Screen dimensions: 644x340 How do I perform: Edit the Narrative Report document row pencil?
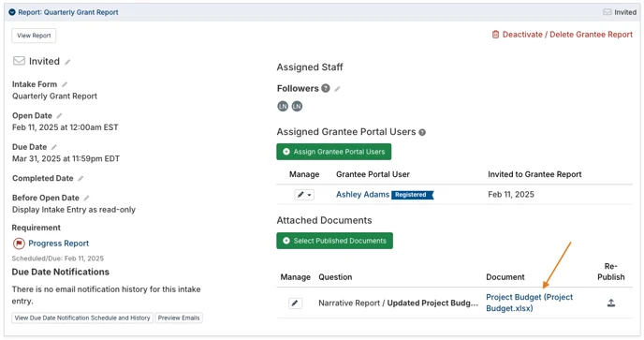click(295, 303)
